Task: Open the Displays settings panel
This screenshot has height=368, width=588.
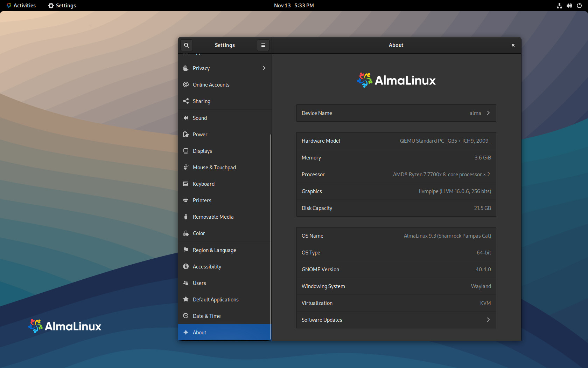Action: pyautogui.click(x=224, y=151)
